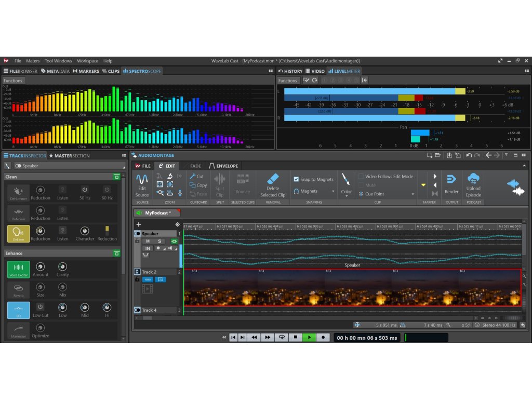Enable the Maximizer effect button
The image size is (532, 399).
click(18, 330)
